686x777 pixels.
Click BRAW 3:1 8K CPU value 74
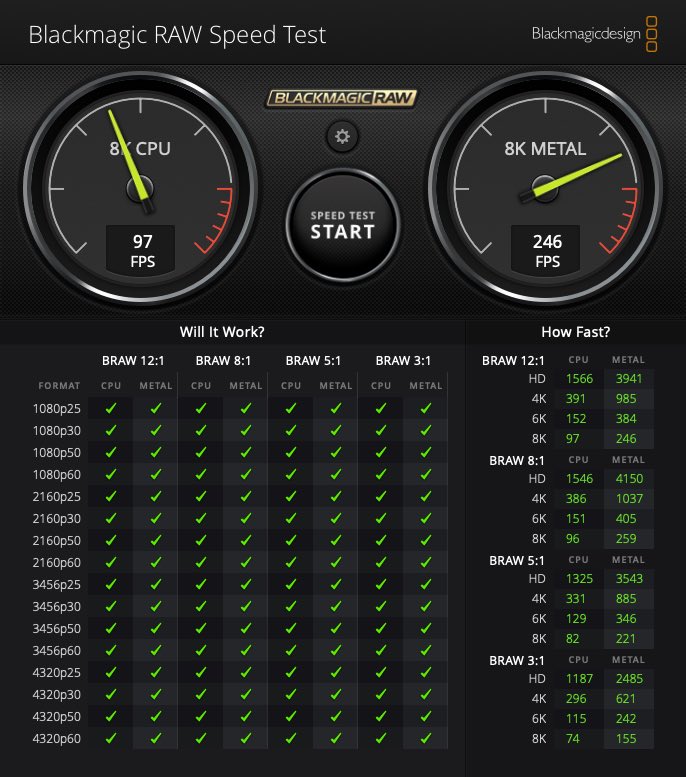point(572,739)
